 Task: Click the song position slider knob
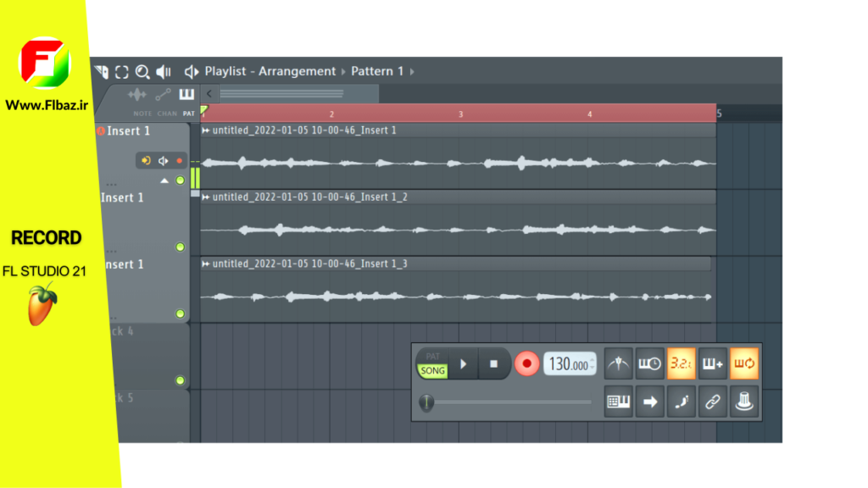click(426, 402)
